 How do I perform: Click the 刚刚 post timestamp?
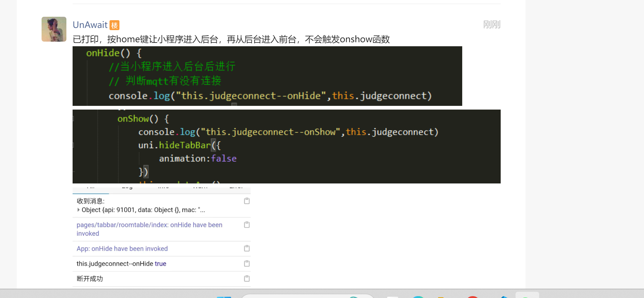click(492, 25)
